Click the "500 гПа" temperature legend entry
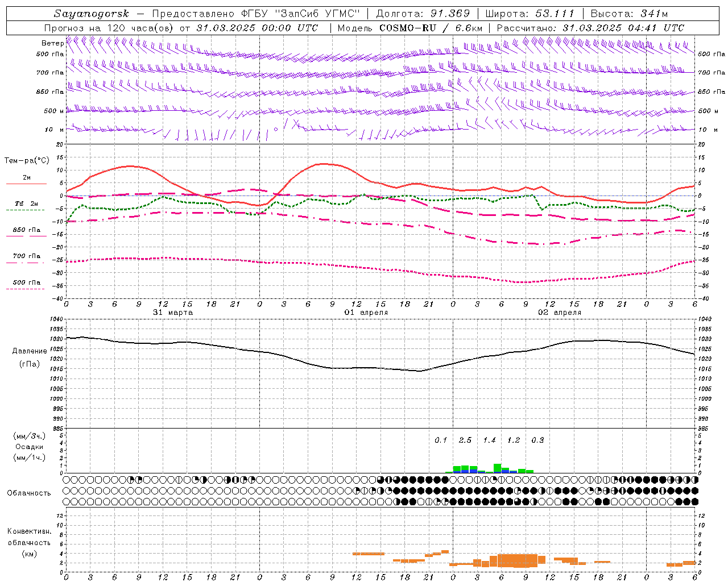 [26, 282]
